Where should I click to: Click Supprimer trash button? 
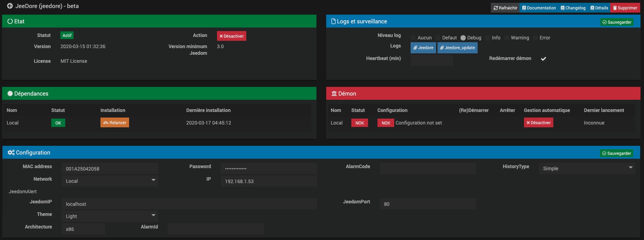625,8
